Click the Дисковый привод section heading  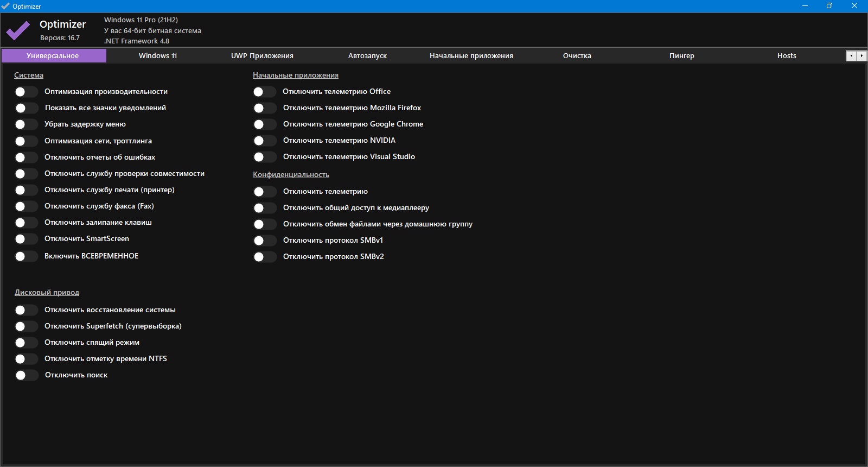point(47,293)
